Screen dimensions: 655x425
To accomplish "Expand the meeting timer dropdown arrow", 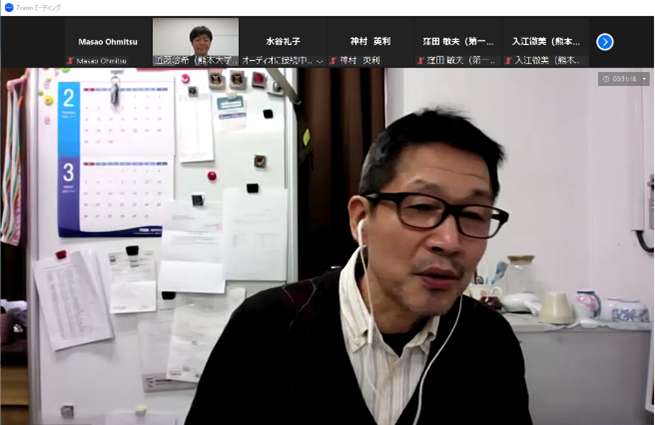I will click(x=644, y=79).
